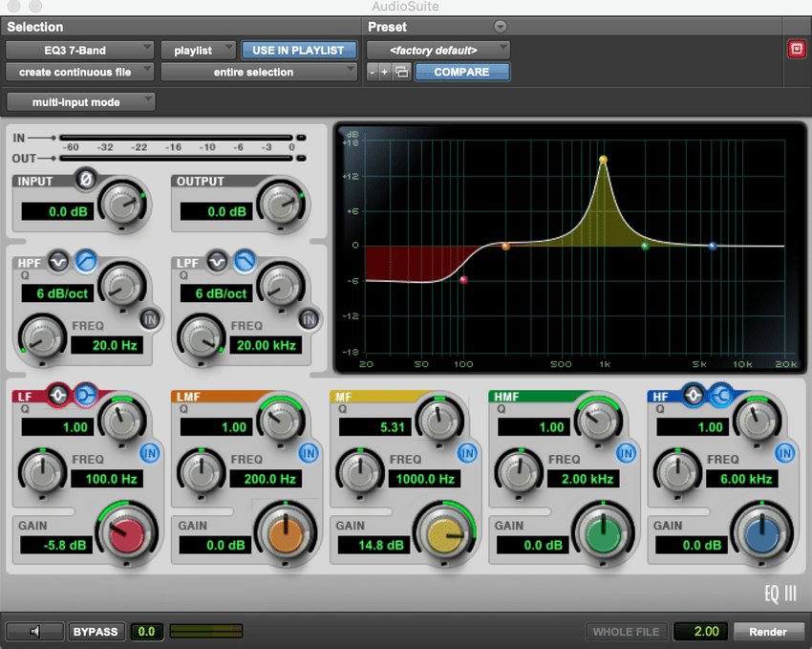Toggle the input phase invert icon

coord(85,179)
